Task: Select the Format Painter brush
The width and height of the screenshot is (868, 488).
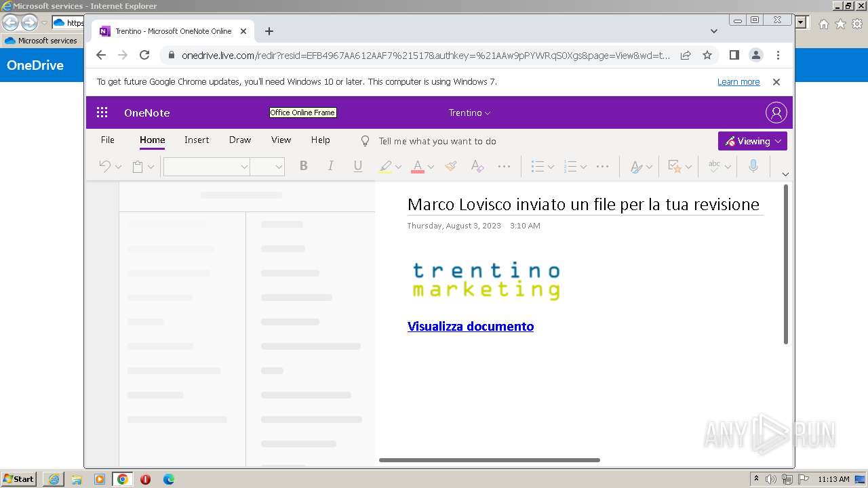Action: 451,166
